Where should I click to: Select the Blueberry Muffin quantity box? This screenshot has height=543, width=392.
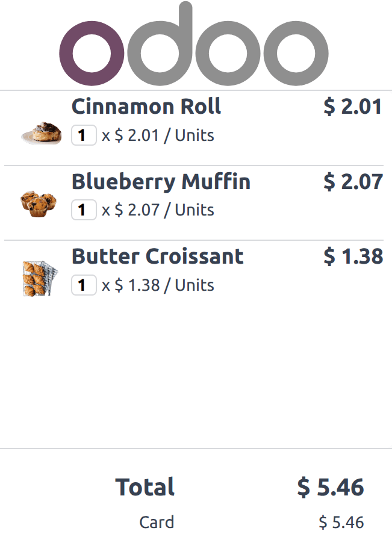coord(84,210)
